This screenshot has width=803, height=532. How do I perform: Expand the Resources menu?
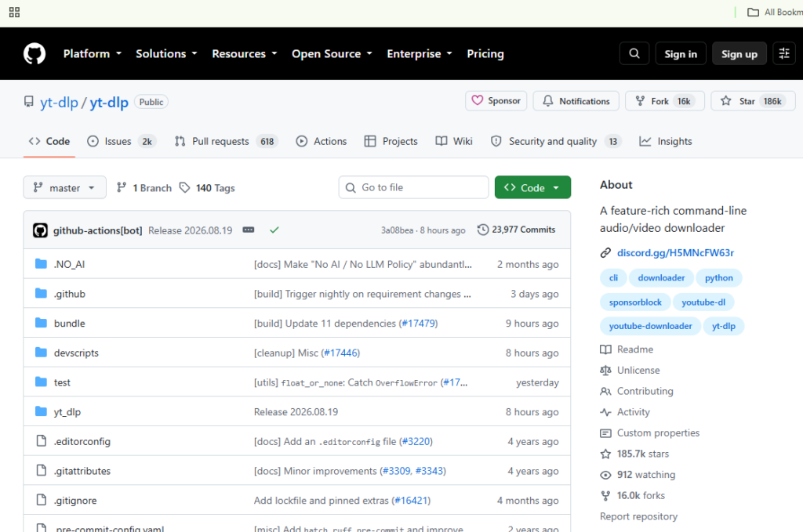click(x=245, y=54)
